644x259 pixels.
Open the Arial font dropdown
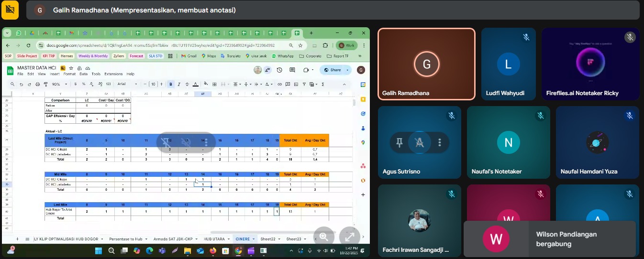pos(127,84)
